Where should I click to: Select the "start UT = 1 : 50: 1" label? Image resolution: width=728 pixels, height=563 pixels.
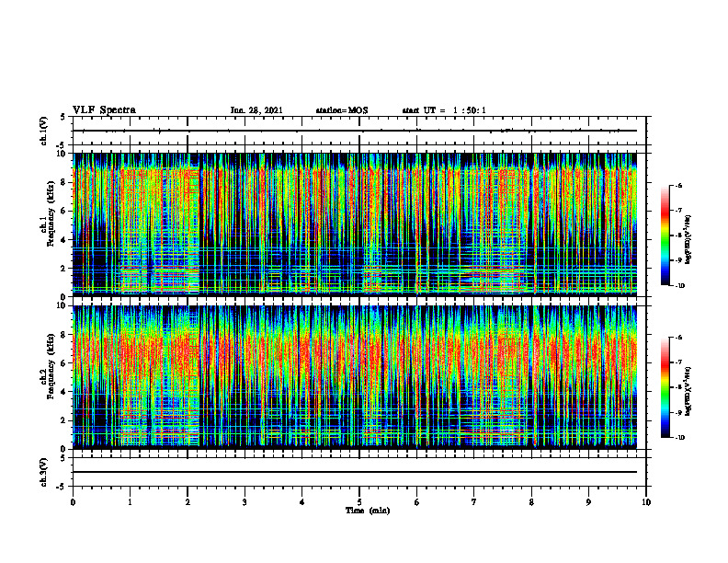[444, 110]
